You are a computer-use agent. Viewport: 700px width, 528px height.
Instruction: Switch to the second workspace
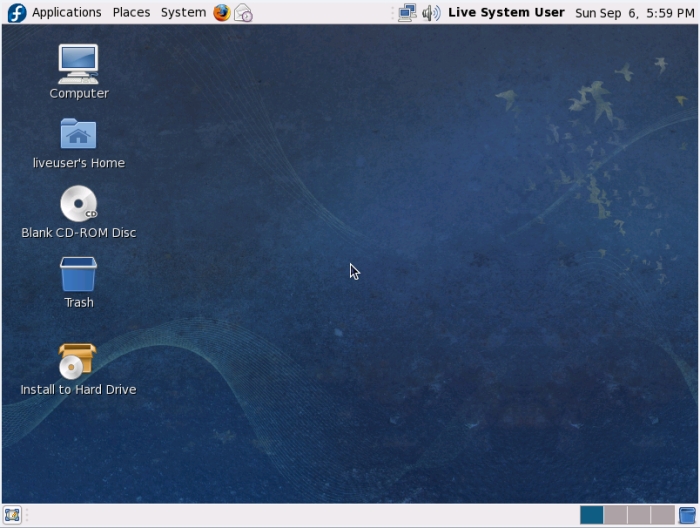pyautogui.click(x=616, y=515)
